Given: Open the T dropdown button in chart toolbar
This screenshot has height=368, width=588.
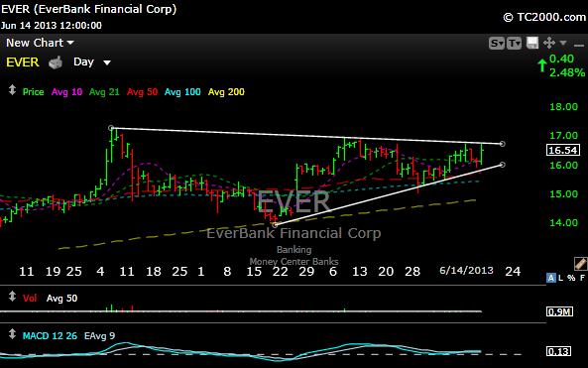Looking at the screenshot, I should tap(514, 44).
